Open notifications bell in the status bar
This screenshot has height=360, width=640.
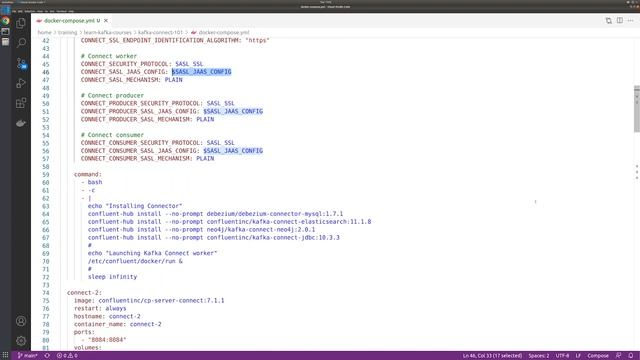(x=631, y=356)
